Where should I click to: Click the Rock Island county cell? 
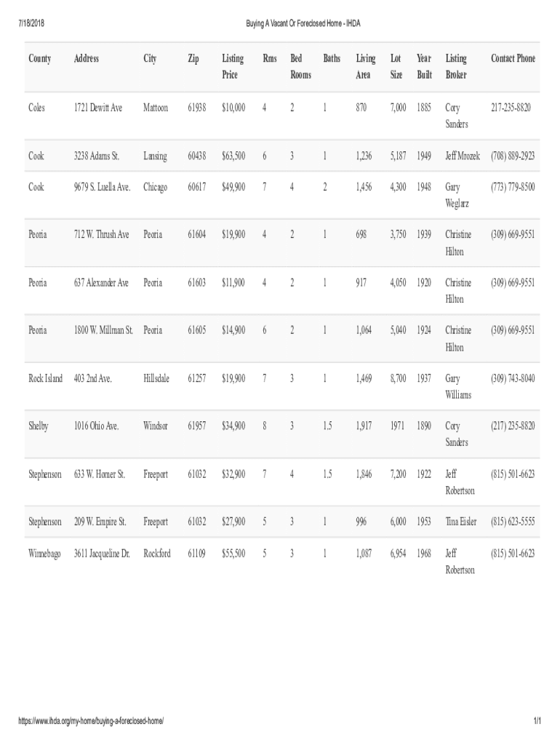pos(45,378)
